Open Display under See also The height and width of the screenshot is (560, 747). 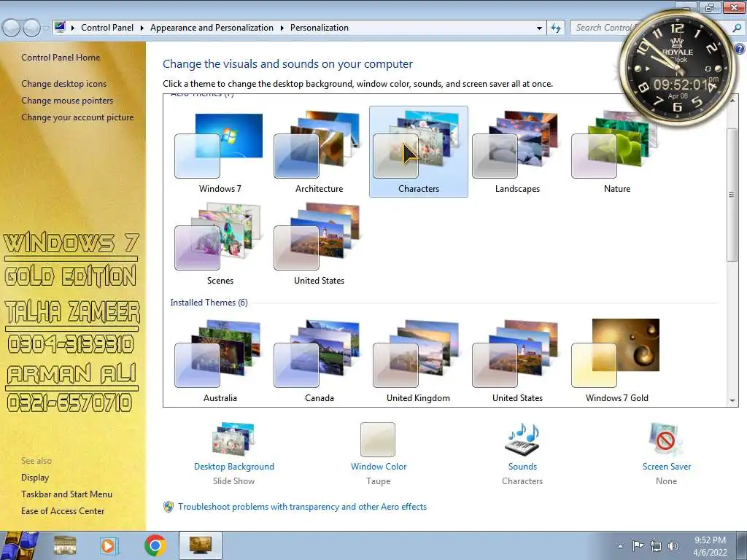click(x=35, y=478)
